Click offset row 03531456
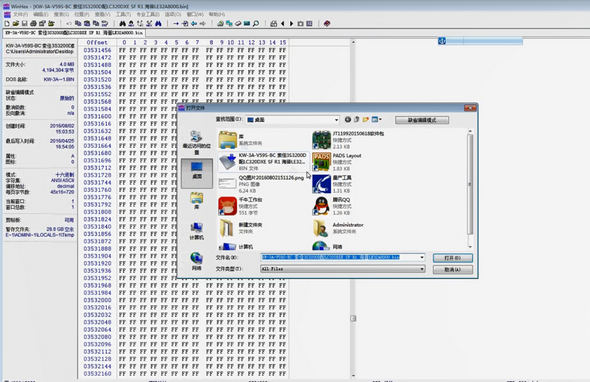Viewport: 590px width, 382px height. 97,50
